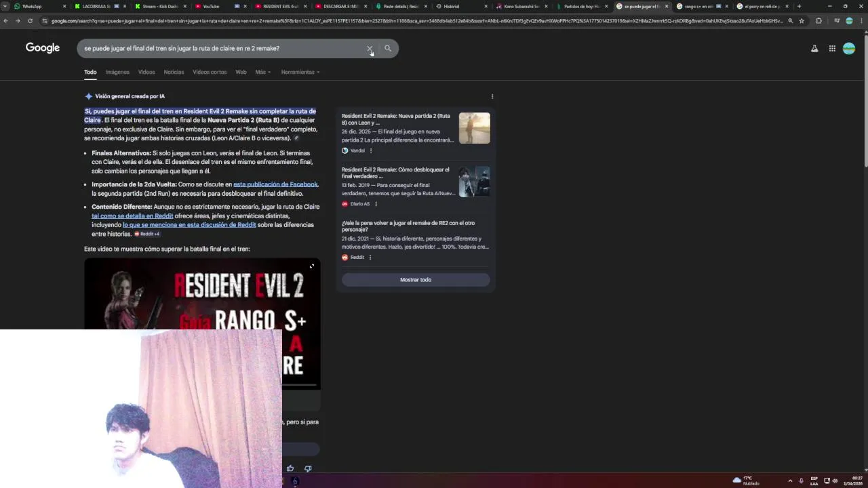Click Diario AS result thumbnail image
Image resolution: width=868 pixels, height=488 pixels.
point(474,182)
